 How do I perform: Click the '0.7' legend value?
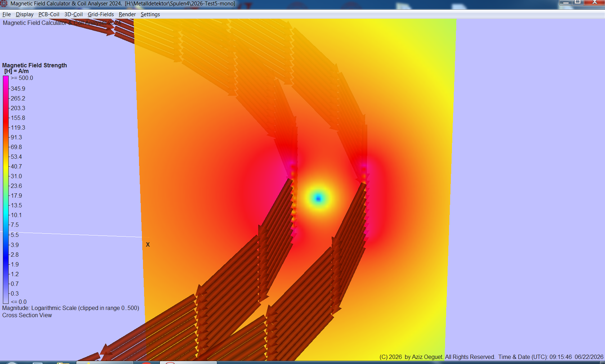click(x=15, y=284)
